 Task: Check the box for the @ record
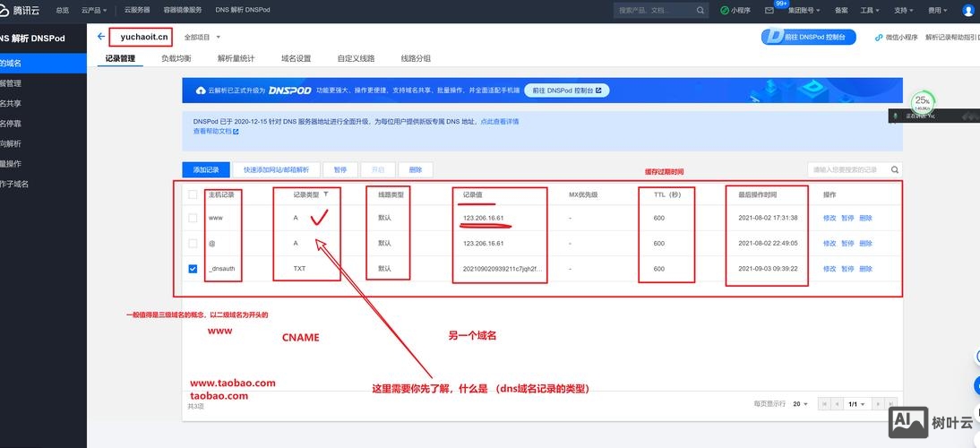coord(193,243)
